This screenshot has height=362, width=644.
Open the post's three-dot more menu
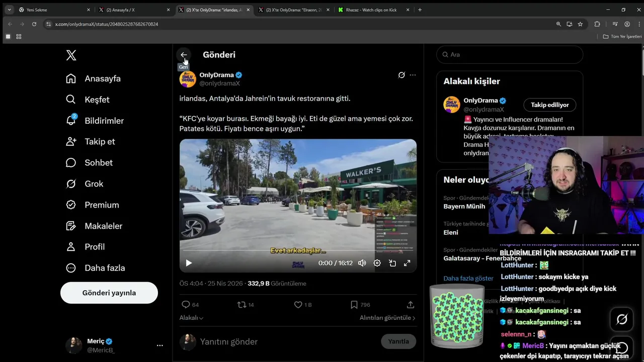pyautogui.click(x=413, y=75)
